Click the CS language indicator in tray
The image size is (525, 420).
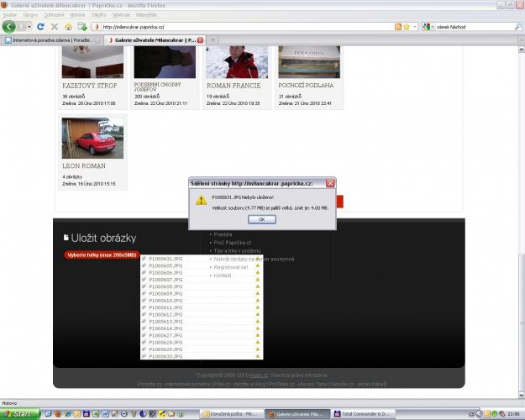(471, 414)
